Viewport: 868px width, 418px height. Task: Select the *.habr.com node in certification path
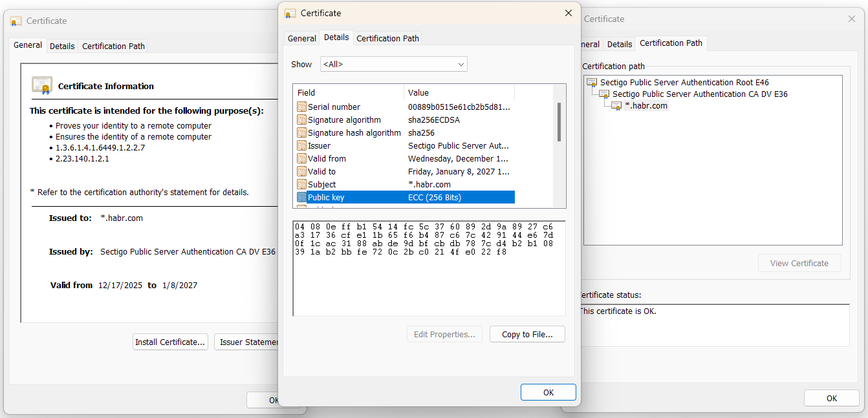tap(646, 106)
